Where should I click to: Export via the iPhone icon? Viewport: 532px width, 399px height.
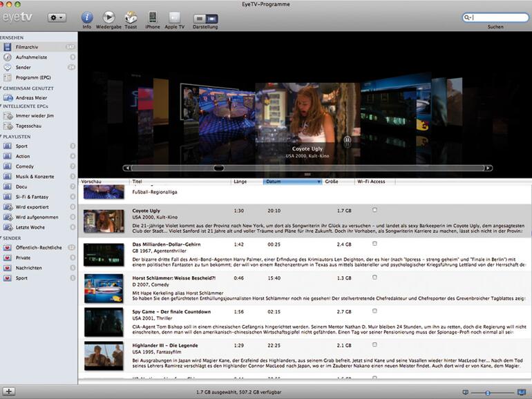coord(152,17)
